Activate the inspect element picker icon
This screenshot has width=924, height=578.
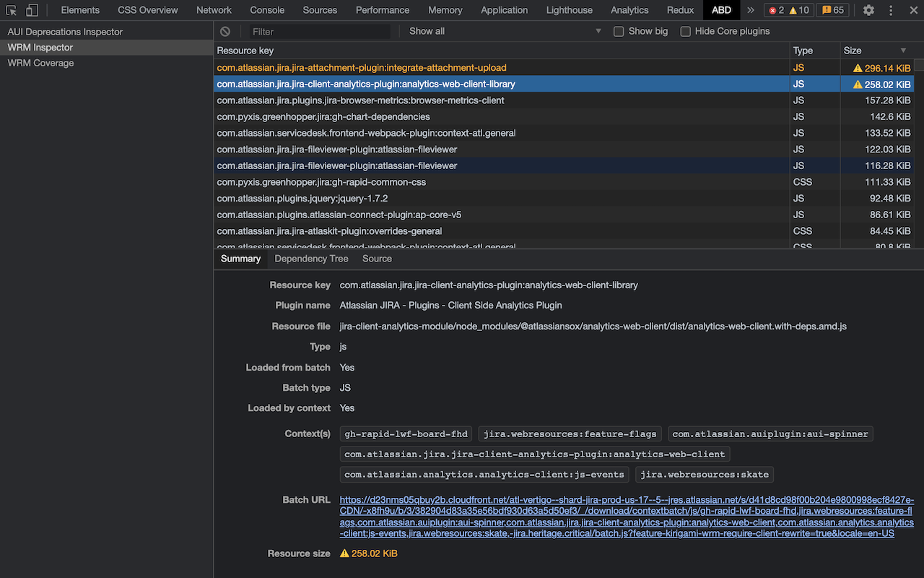coord(12,10)
